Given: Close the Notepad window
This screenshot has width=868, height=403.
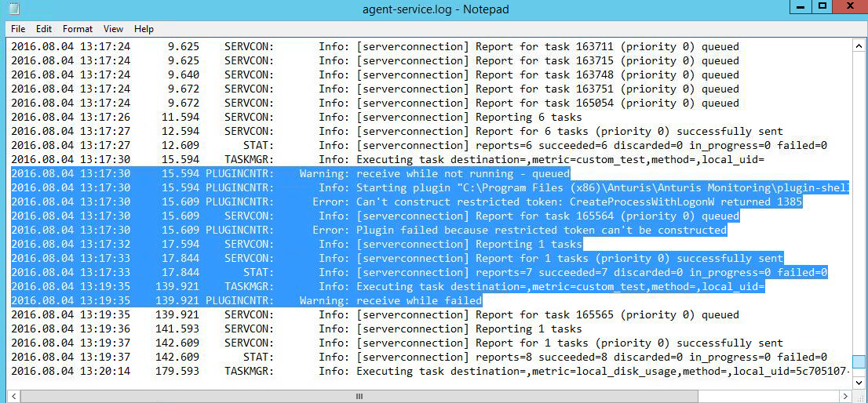Looking at the screenshot, I should point(851,6).
